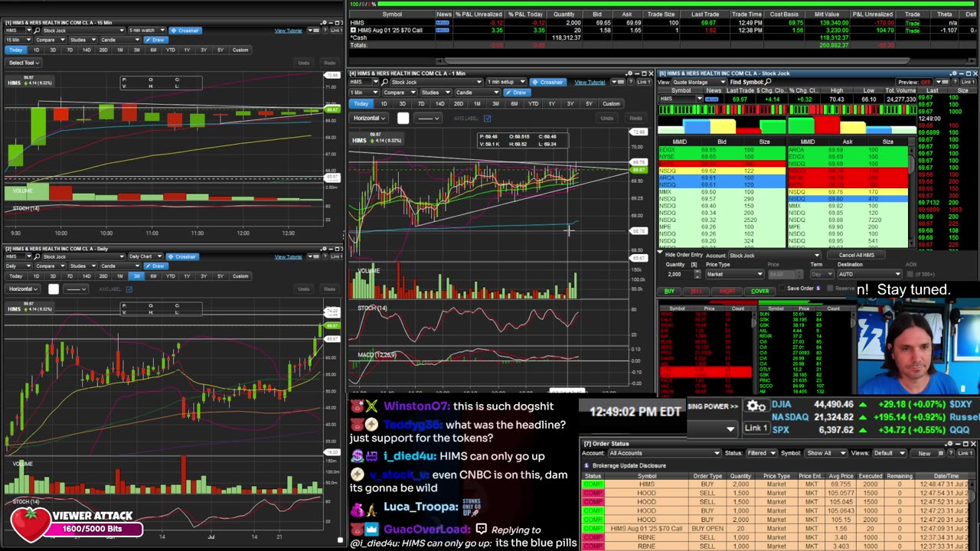Open View Tutorial link in 1 Min chart
Screen dimensions: 980x551
[x=590, y=82]
